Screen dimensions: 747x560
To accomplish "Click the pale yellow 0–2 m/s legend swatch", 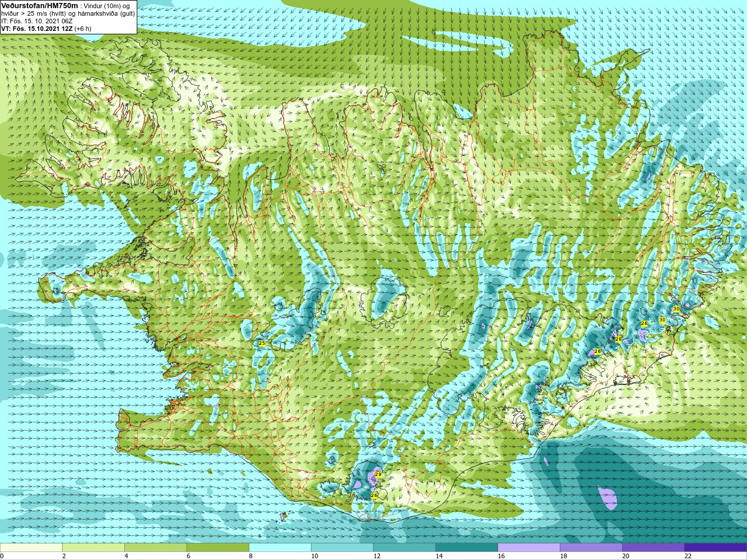I will (x=31, y=548).
